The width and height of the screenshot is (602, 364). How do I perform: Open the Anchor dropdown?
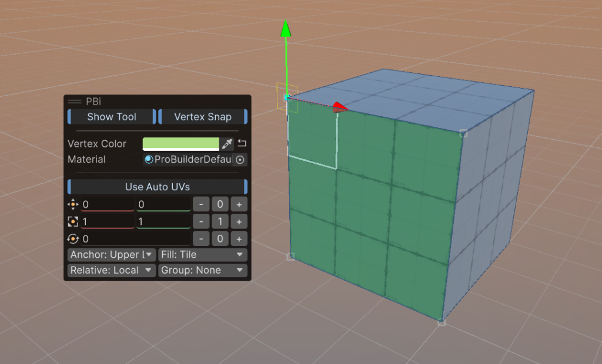[x=111, y=255]
